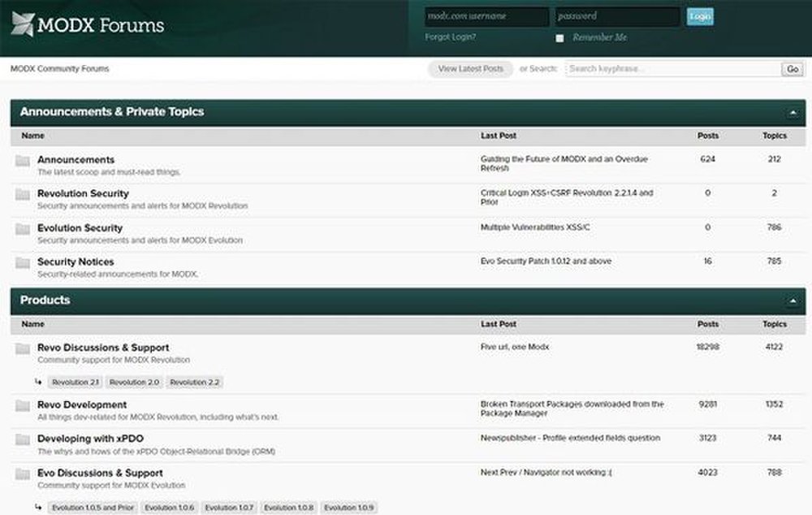
Task: Open last post 'Multiple Vulnerabilities XSS/C'
Action: point(535,227)
